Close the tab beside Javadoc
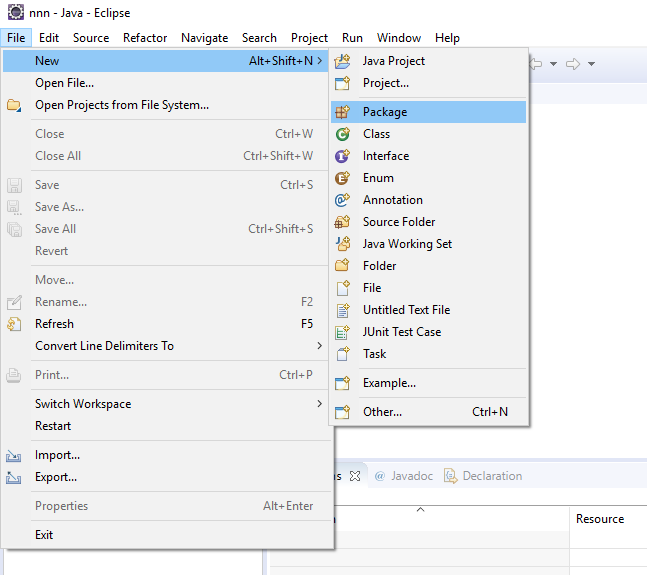The height and width of the screenshot is (575, 647). 355,476
